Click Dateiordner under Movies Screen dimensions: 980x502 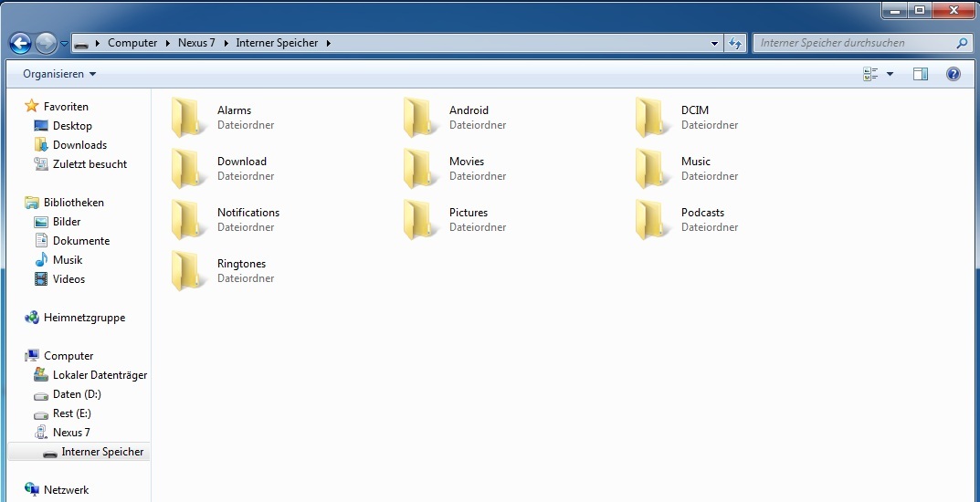pos(478,176)
